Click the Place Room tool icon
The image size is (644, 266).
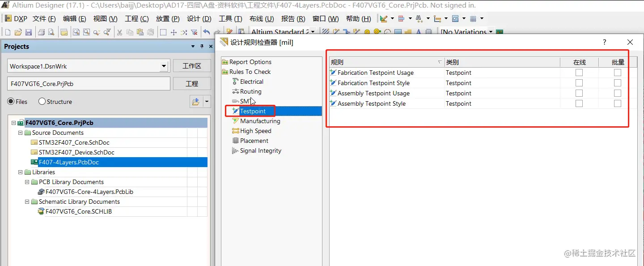[455, 19]
